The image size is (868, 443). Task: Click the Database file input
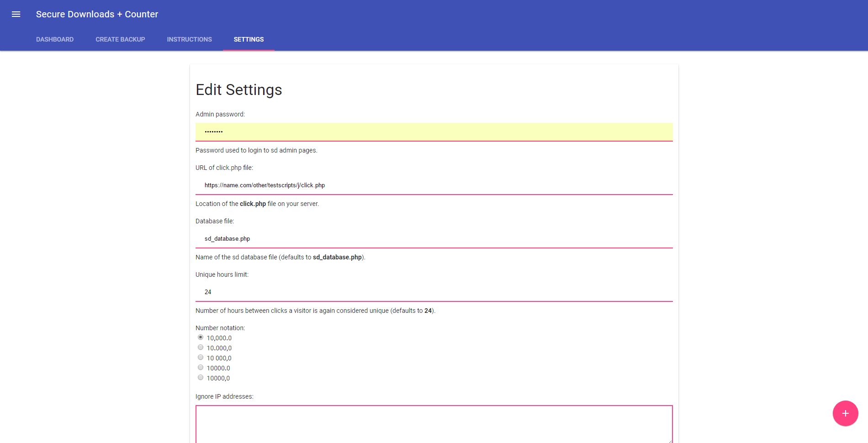coord(434,238)
